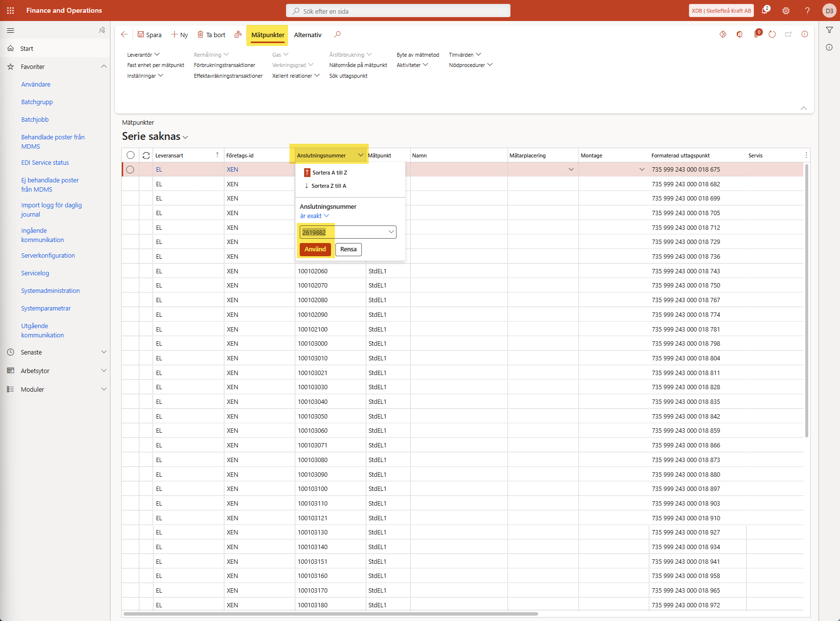Pin the navigation pane
This screenshot has width=840, height=621.
pyautogui.click(x=102, y=30)
